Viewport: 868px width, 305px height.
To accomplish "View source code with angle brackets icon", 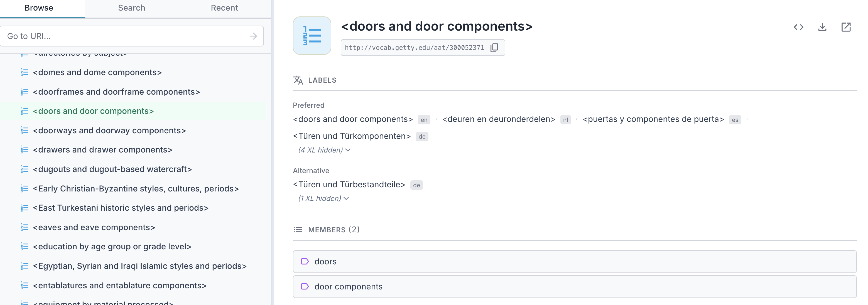I will pos(799,27).
